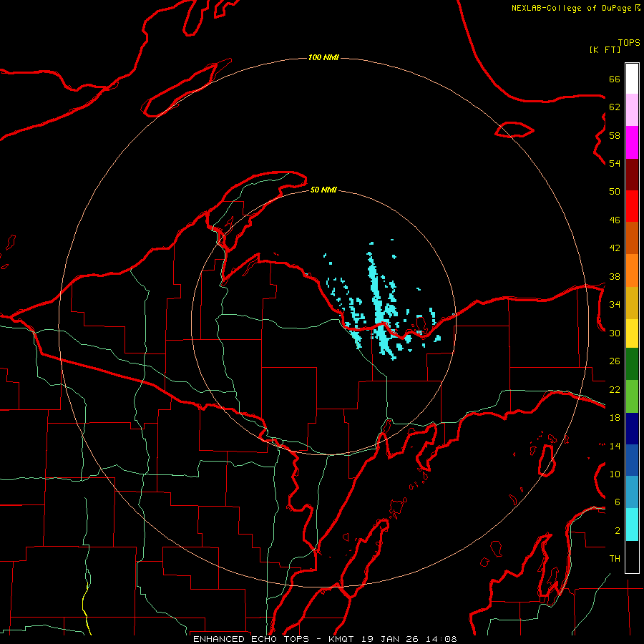Click the light pink 62 kft legend swatch

coord(632,110)
